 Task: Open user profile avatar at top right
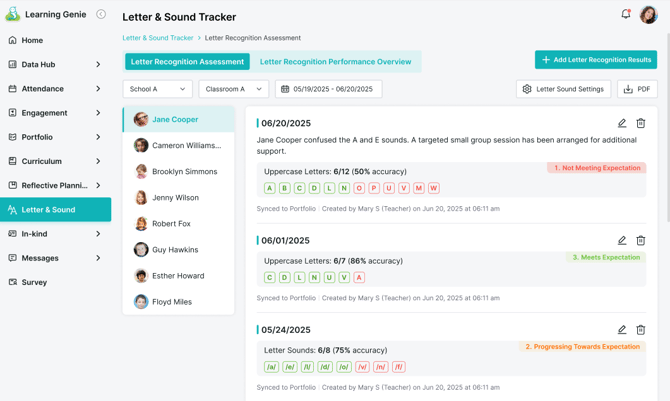pyautogui.click(x=648, y=15)
